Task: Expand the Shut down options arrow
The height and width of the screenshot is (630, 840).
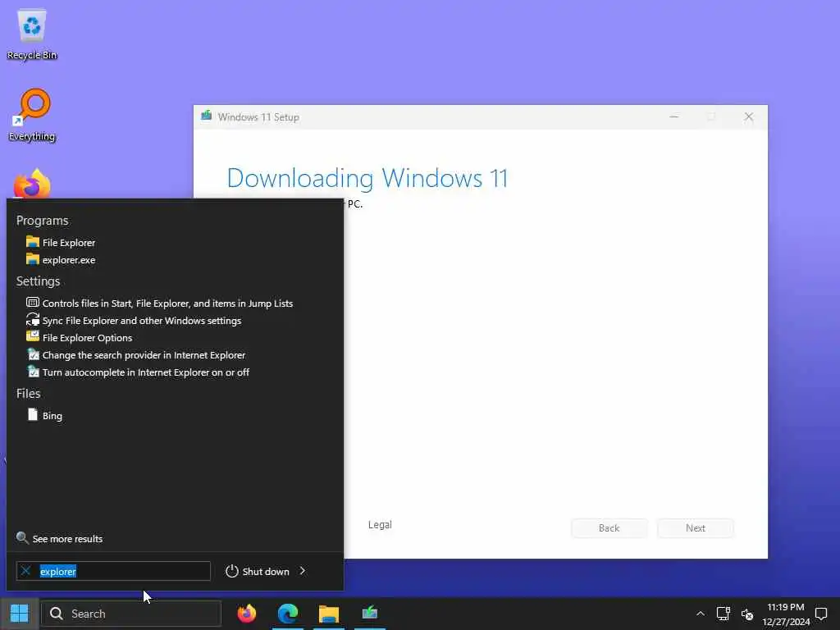Action: (x=303, y=571)
